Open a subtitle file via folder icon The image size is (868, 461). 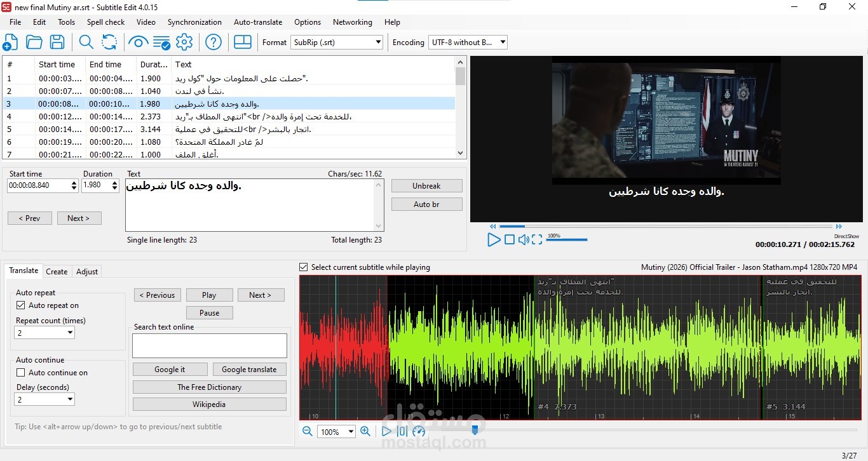click(34, 43)
